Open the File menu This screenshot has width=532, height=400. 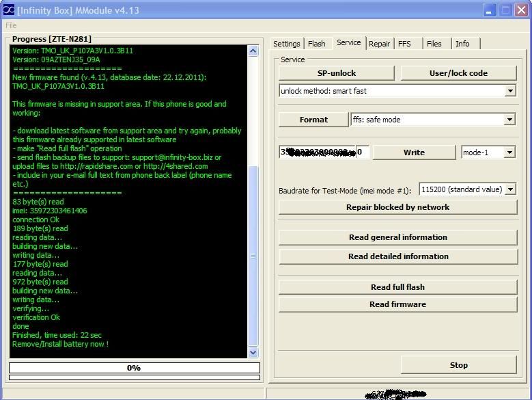click(x=11, y=25)
